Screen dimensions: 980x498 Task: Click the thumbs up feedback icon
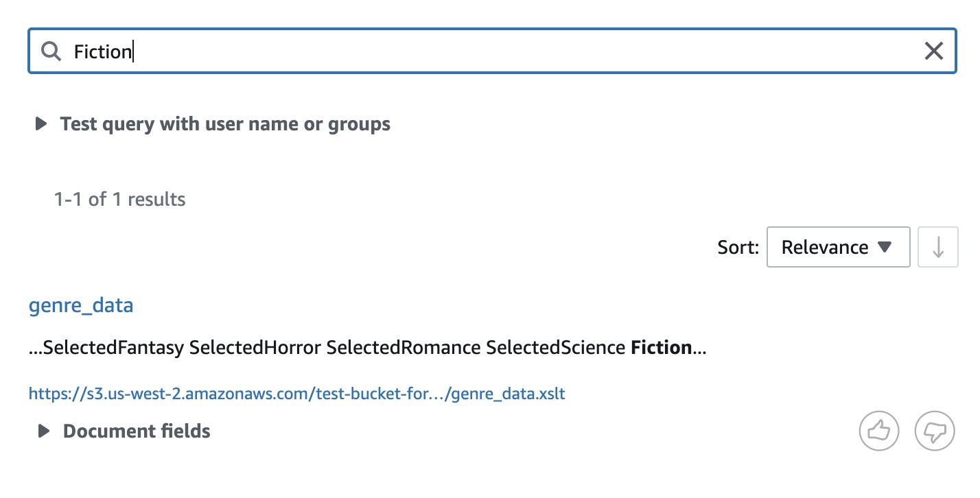tap(879, 431)
